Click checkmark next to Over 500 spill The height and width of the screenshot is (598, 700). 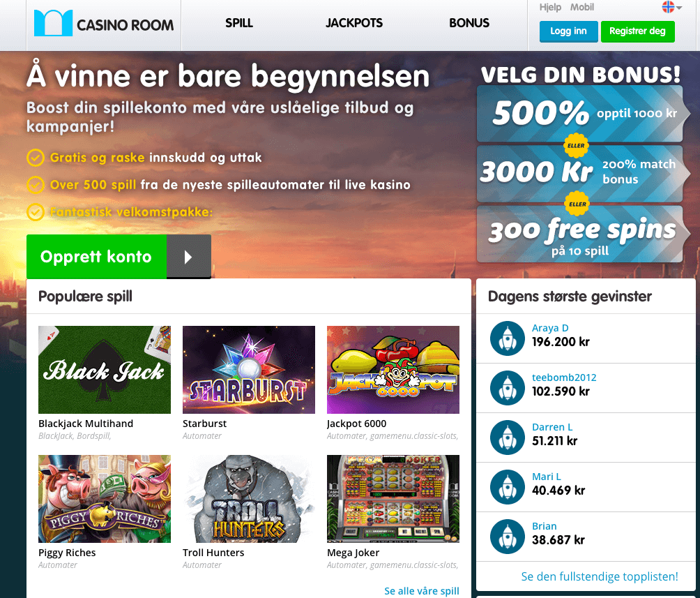[x=36, y=185]
